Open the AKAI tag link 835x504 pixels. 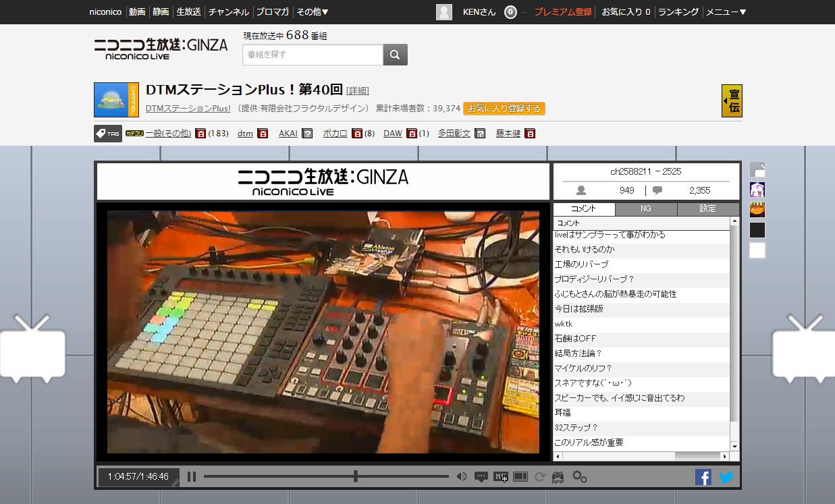click(288, 134)
